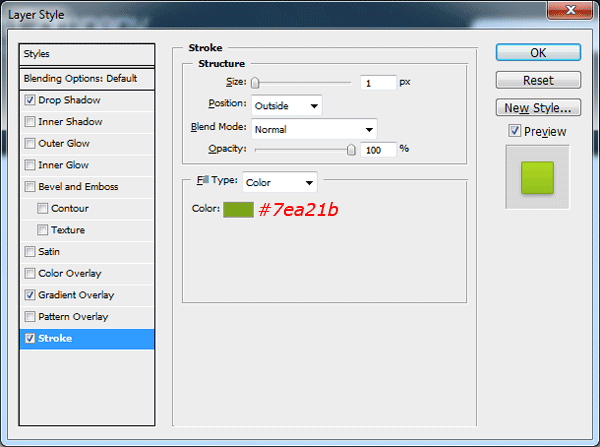Enable the Inner Glow checkbox
600x447 pixels.
(30, 165)
